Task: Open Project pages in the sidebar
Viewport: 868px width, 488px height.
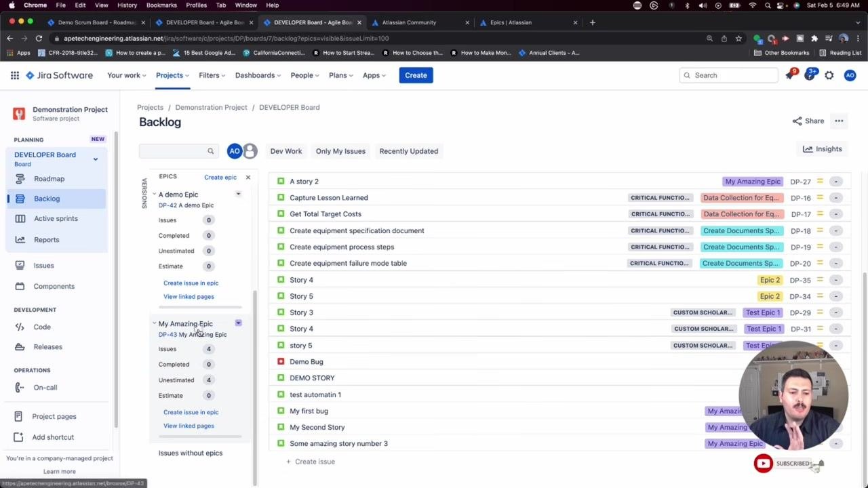Action: pos(54,417)
